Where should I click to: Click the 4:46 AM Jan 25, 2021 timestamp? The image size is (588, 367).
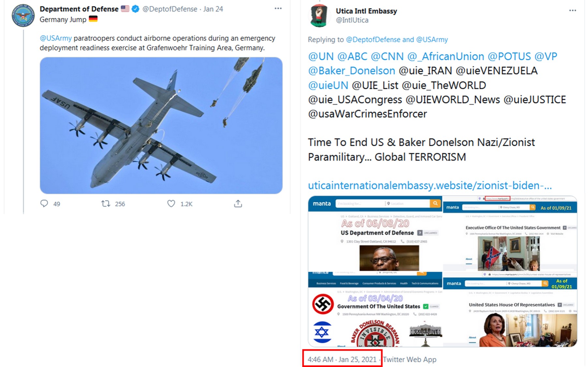click(342, 359)
